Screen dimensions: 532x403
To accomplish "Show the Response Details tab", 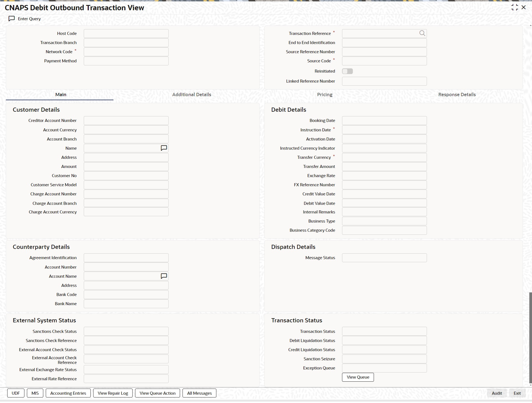I will coord(457,95).
